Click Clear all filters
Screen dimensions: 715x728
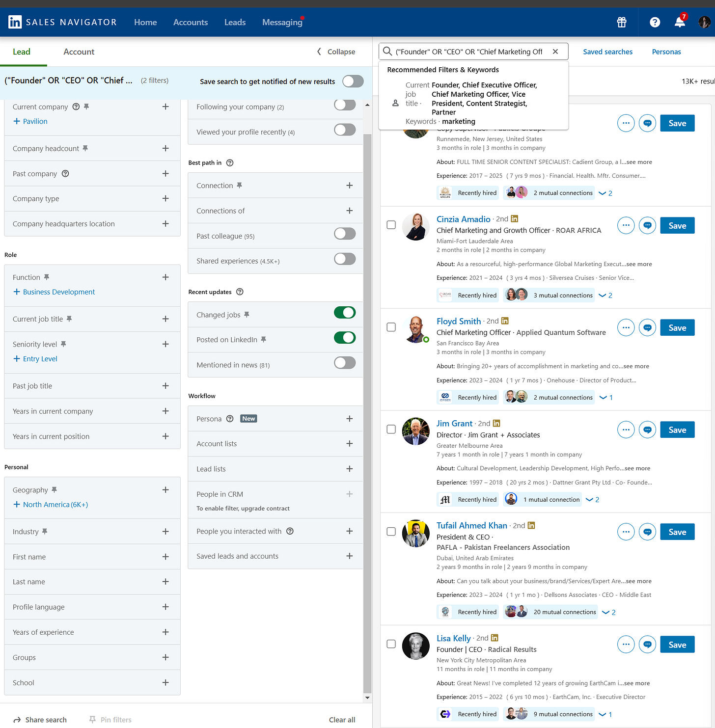click(342, 720)
